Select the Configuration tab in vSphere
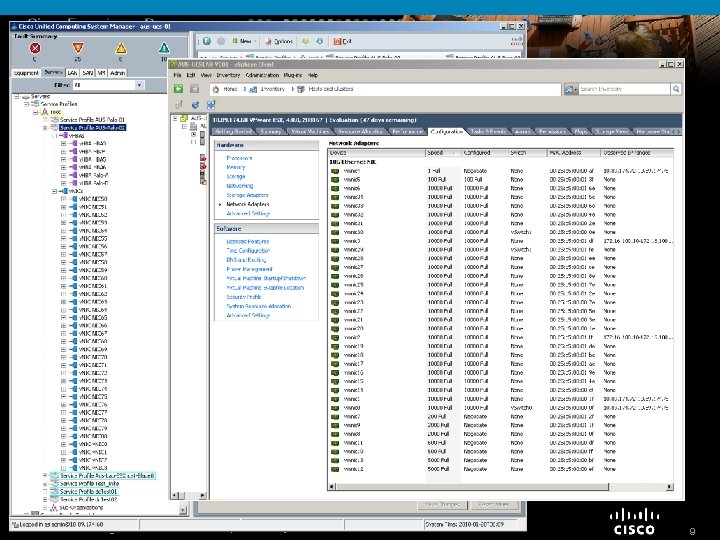The width and height of the screenshot is (720, 540). click(x=447, y=132)
